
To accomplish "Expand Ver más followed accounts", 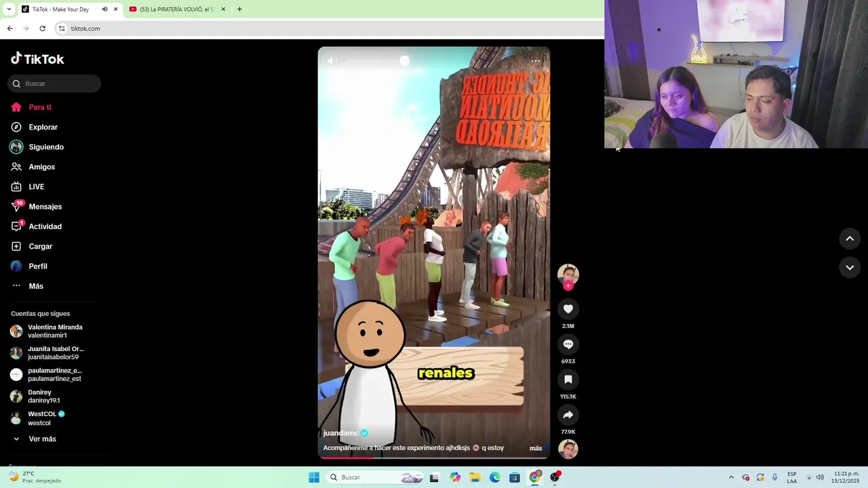I will (34, 439).
